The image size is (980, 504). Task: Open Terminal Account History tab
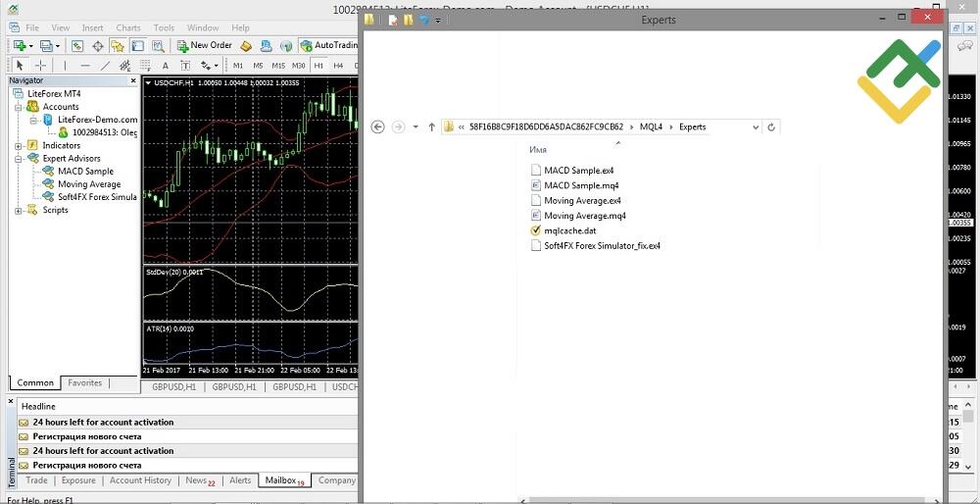(x=140, y=480)
